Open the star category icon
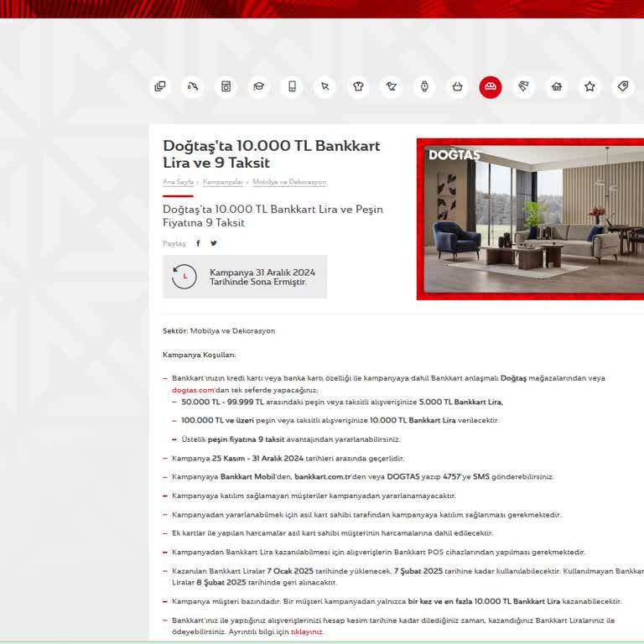The image size is (644, 644). click(x=589, y=86)
